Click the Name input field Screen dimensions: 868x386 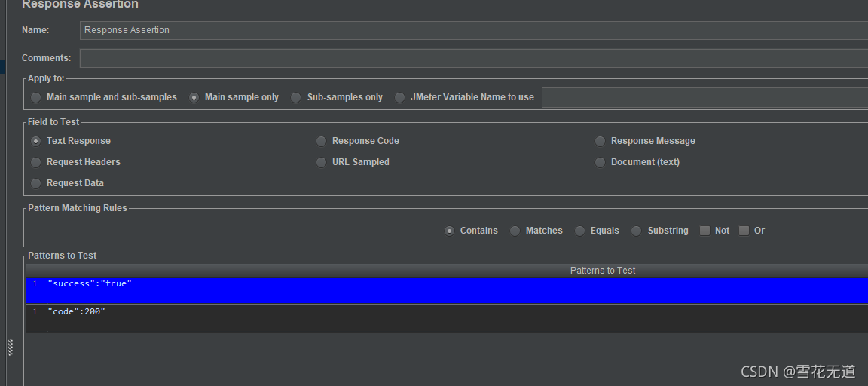tap(474, 30)
